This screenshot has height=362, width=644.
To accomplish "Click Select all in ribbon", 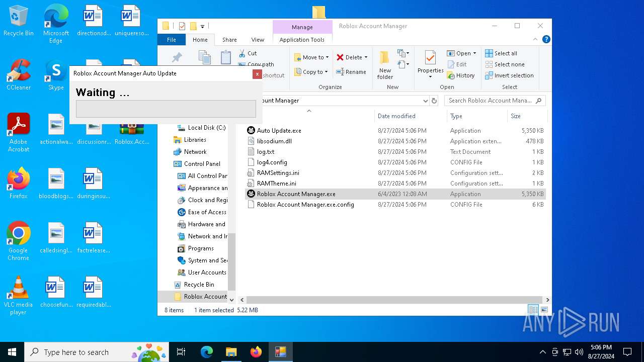I will [x=501, y=53].
